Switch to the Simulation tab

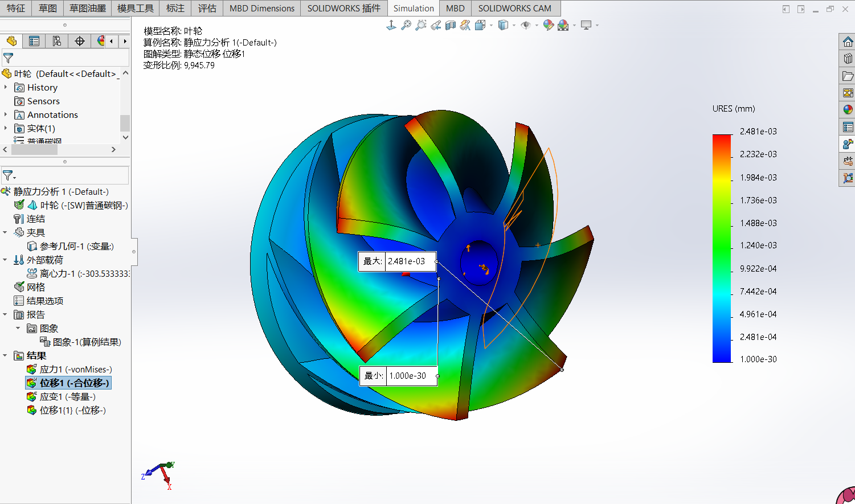414,8
